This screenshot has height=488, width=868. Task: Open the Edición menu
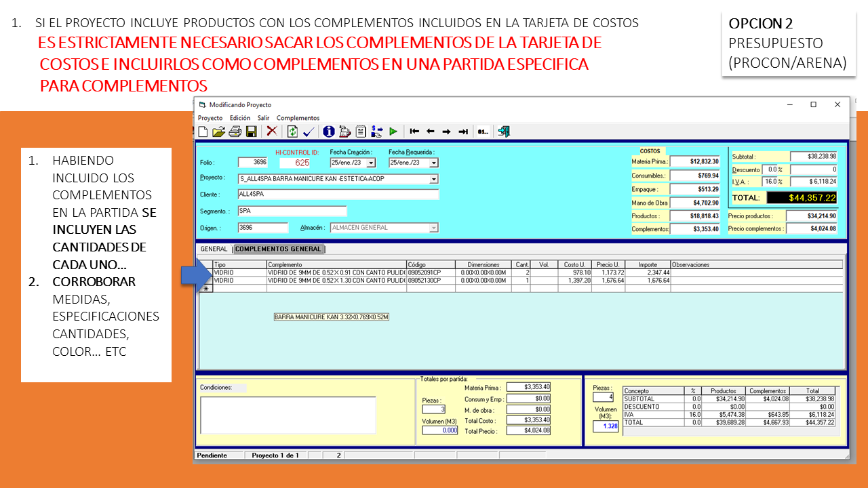click(240, 118)
